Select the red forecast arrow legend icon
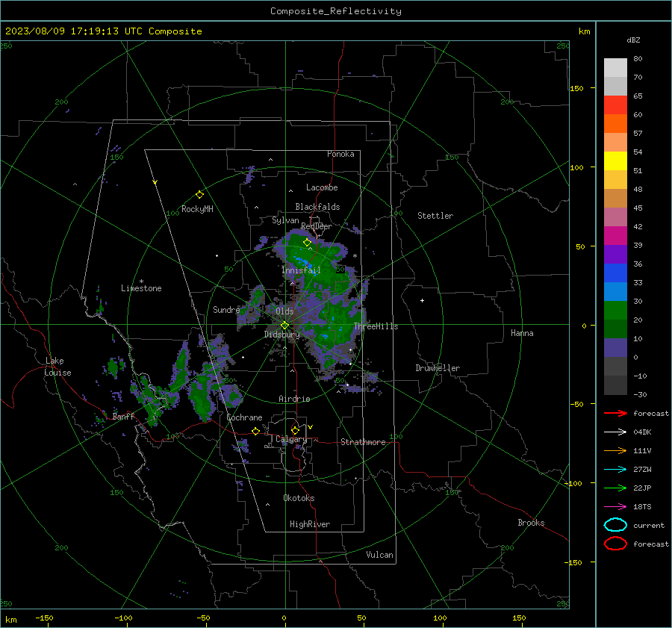This screenshot has height=628, width=672. 615,413
